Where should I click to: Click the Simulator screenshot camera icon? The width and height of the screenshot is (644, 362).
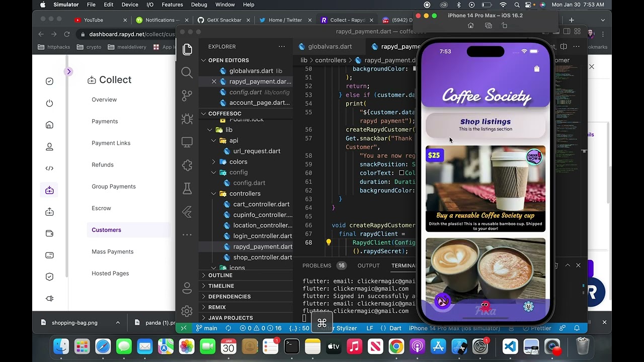tap(488, 26)
